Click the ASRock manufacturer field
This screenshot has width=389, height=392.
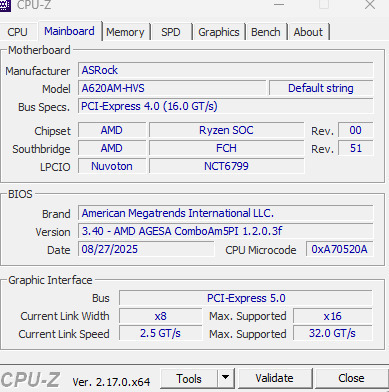(226, 70)
